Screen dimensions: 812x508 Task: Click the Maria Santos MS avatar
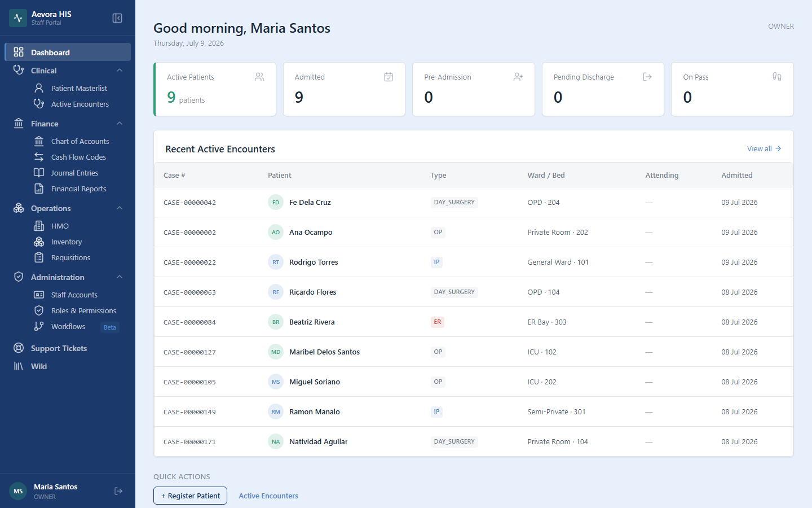click(18, 491)
